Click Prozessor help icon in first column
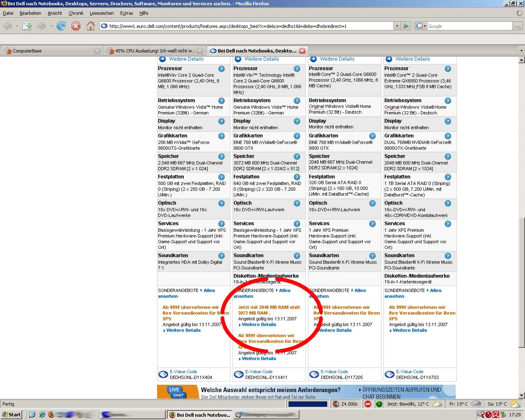525x420 pixels. click(221, 69)
